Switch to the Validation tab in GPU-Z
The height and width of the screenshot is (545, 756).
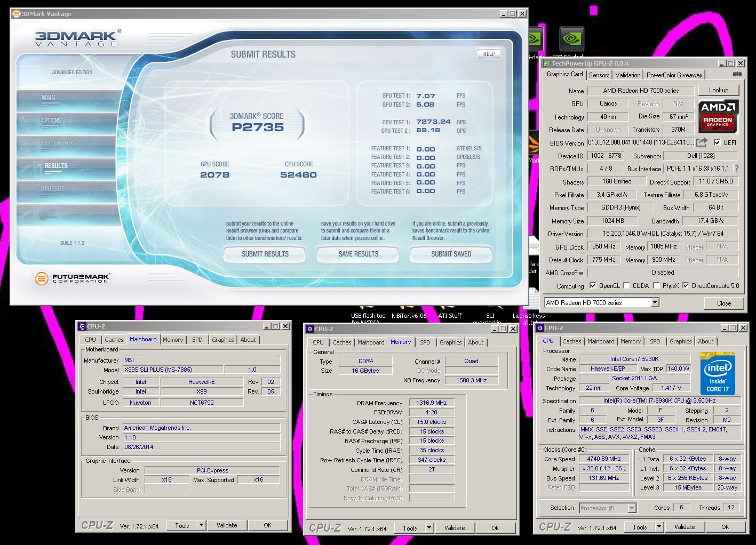[x=628, y=75]
